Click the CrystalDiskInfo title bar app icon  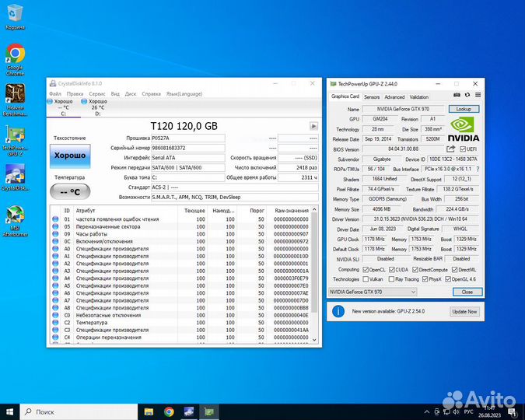point(53,83)
